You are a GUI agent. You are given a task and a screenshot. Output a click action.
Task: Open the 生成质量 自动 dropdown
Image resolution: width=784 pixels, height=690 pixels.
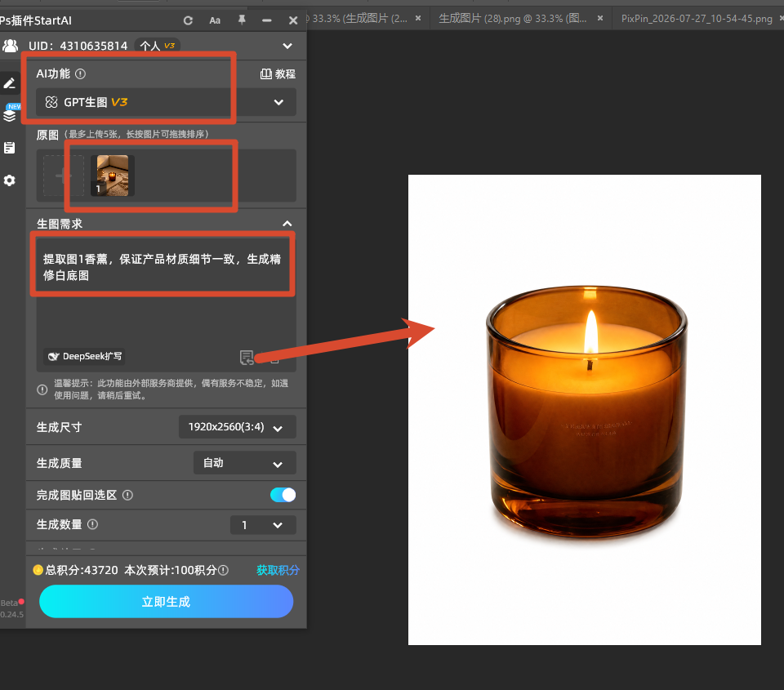(245, 463)
